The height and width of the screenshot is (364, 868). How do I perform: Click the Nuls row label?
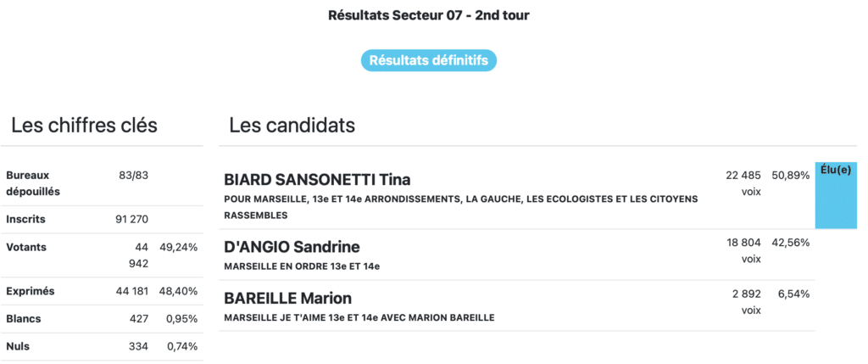[18, 346]
